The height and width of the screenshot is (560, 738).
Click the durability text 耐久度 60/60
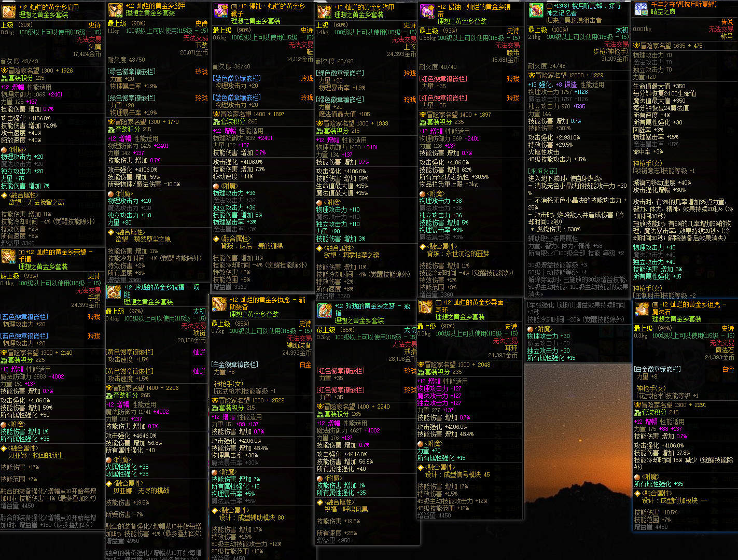coord(335,62)
